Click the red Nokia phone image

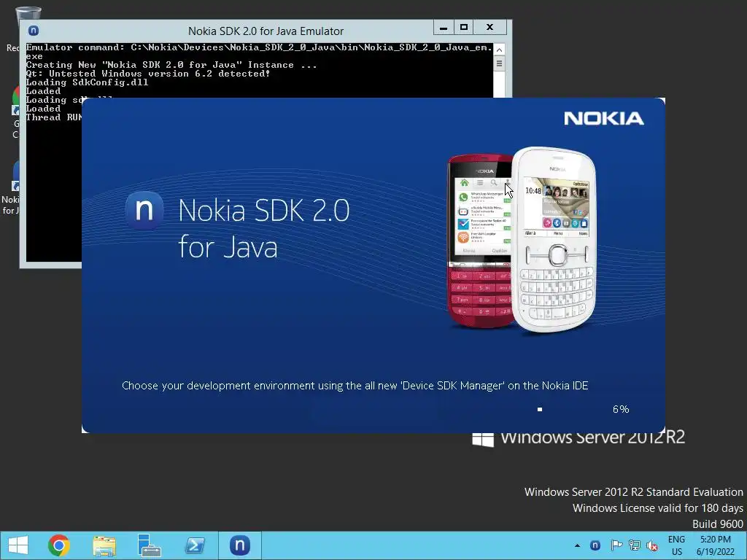pos(479,241)
